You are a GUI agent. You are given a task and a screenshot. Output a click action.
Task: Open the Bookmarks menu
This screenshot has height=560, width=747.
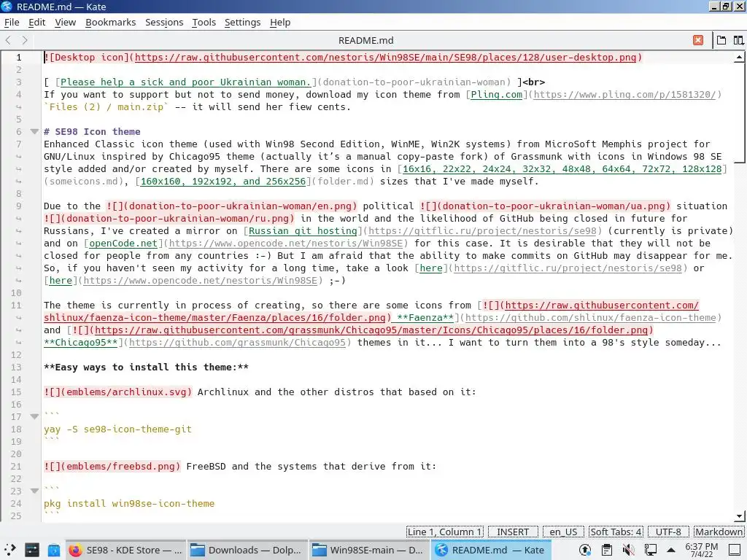(111, 23)
